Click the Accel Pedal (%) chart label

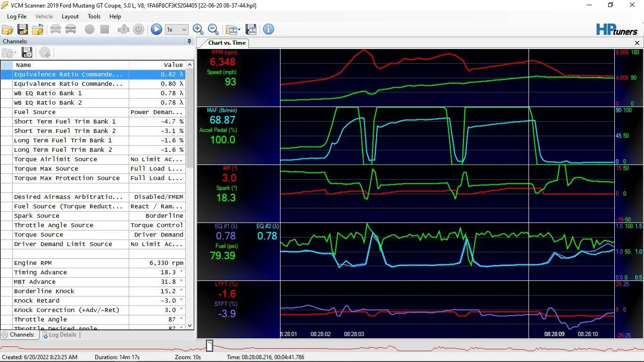pyautogui.click(x=218, y=130)
